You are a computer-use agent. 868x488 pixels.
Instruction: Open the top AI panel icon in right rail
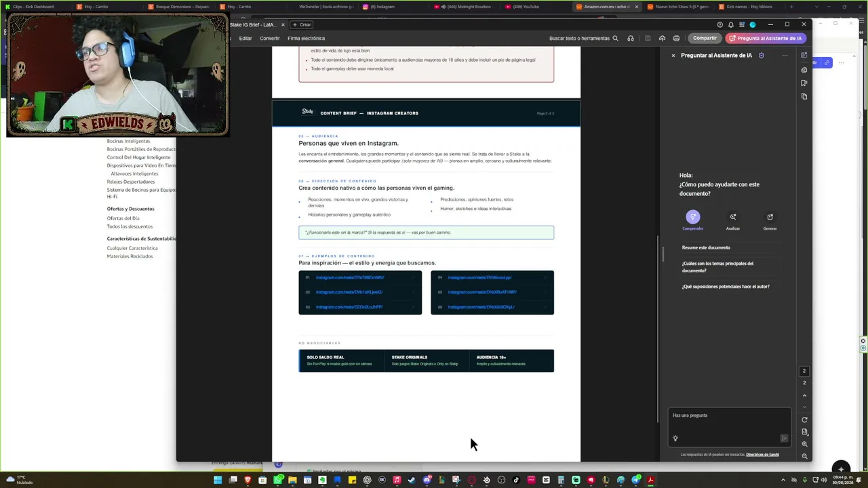[x=804, y=56]
